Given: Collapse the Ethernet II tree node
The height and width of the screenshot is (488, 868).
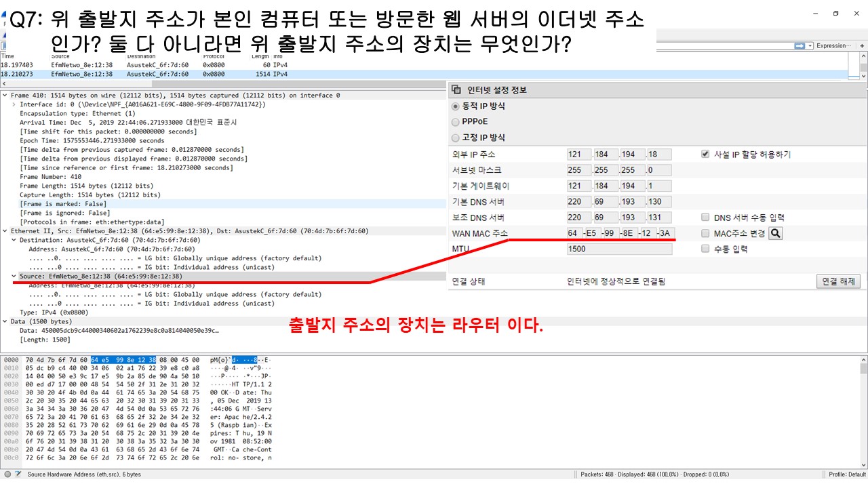Looking at the screenshot, I should (x=5, y=231).
